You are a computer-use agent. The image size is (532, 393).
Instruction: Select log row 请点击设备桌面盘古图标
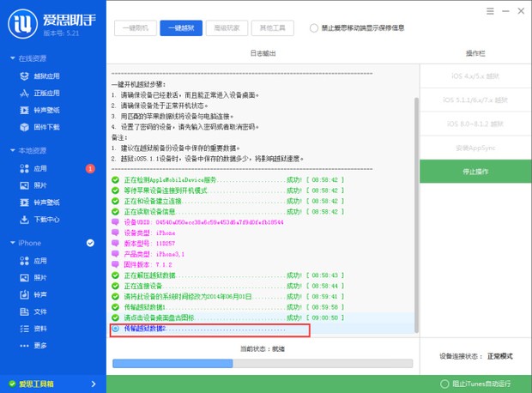[227, 317]
